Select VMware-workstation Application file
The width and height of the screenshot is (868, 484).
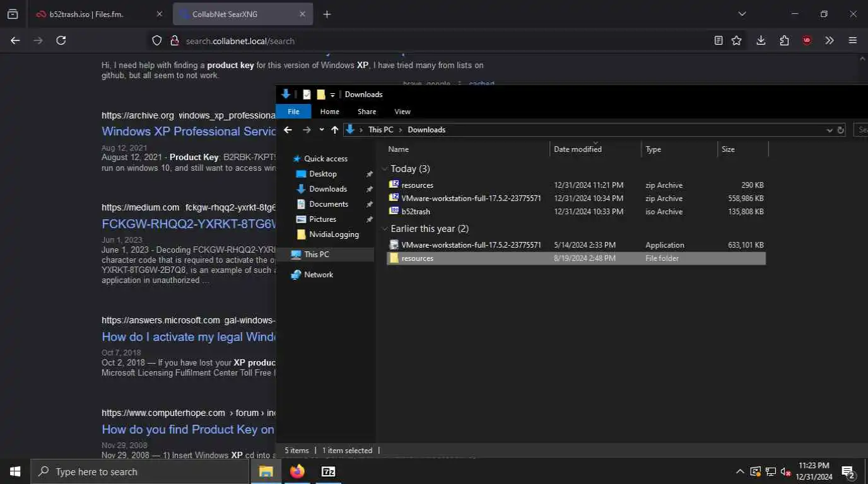tap(576, 245)
